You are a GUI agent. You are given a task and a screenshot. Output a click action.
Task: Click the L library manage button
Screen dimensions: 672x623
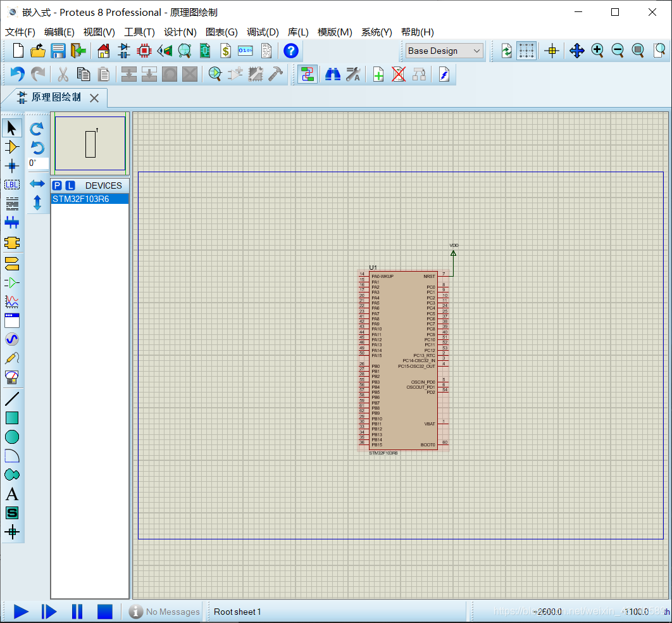click(x=70, y=186)
